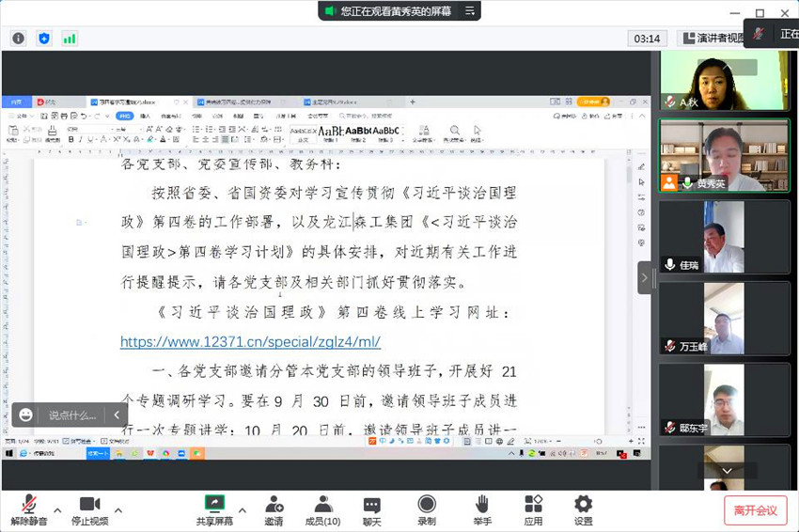This screenshot has width=799, height=532.
Task: Collapse the WPS ribbon chevron
Action: (x=642, y=116)
